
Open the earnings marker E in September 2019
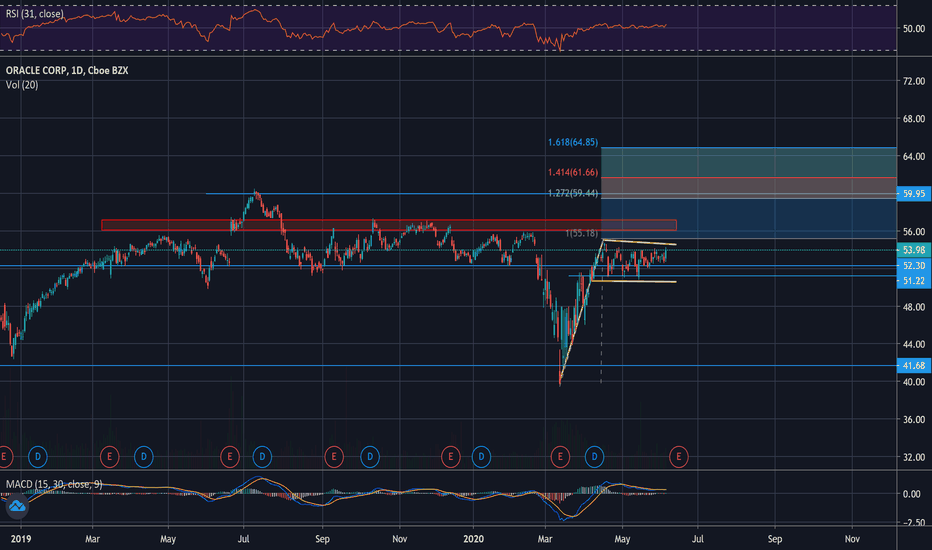[334, 457]
